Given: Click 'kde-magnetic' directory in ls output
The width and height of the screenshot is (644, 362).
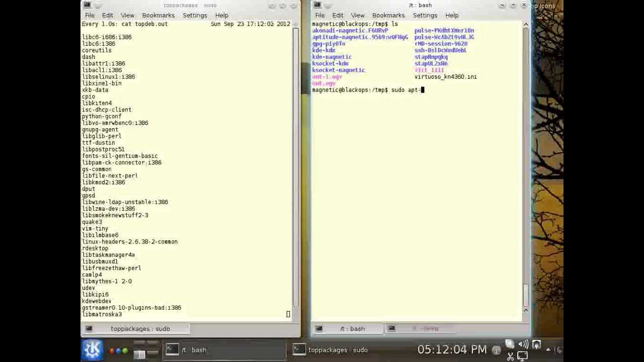Looking at the screenshot, I should click(x=332, y=57).
